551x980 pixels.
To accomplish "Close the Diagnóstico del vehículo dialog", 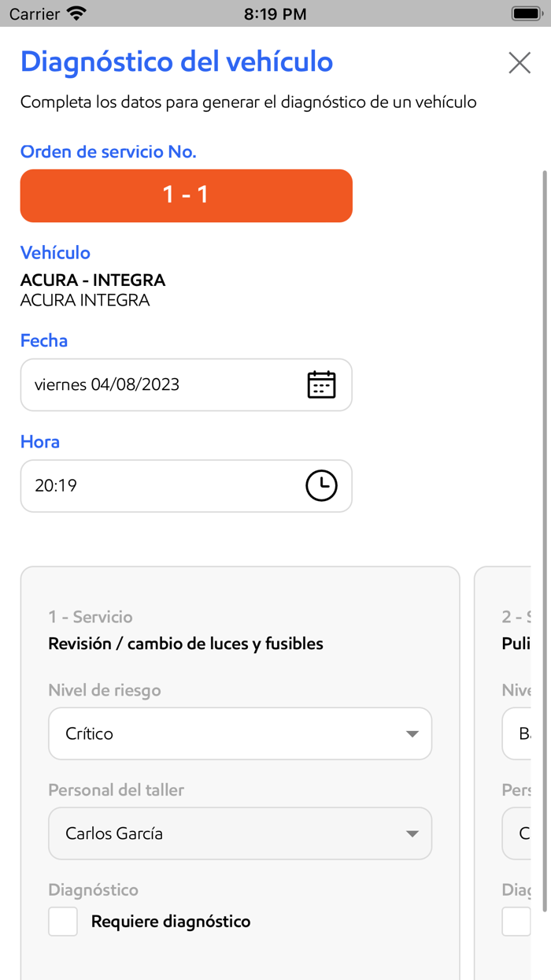I will [x=520, y=62].
